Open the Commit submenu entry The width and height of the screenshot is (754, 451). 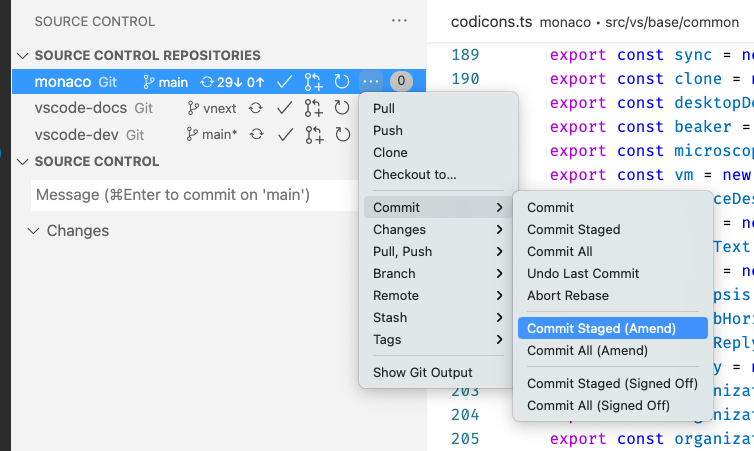[x=438, y=207]
